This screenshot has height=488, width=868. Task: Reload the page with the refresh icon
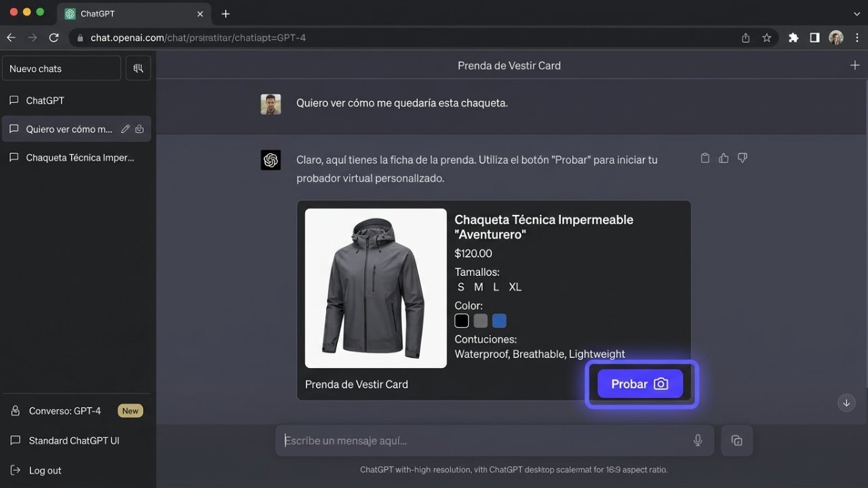[54, 38]
